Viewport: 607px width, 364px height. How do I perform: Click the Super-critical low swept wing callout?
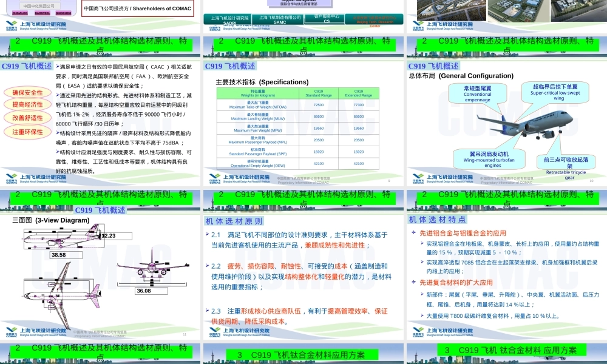(x=555, y=92)
